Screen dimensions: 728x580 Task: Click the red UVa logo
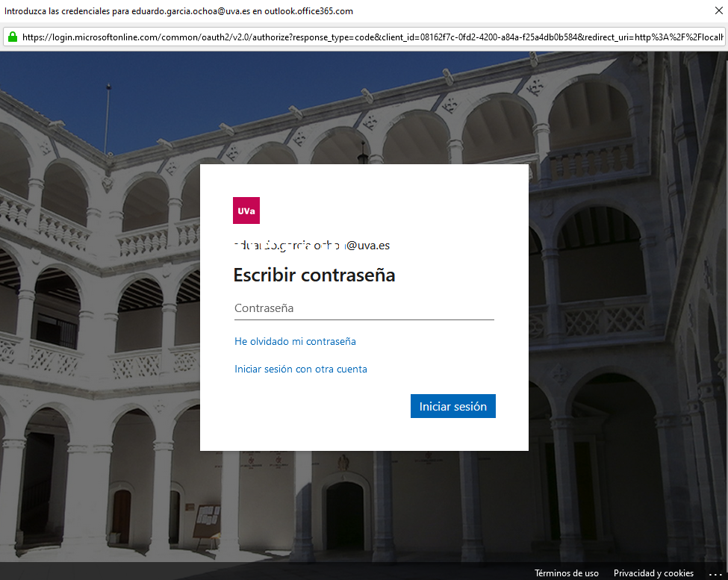246,211
